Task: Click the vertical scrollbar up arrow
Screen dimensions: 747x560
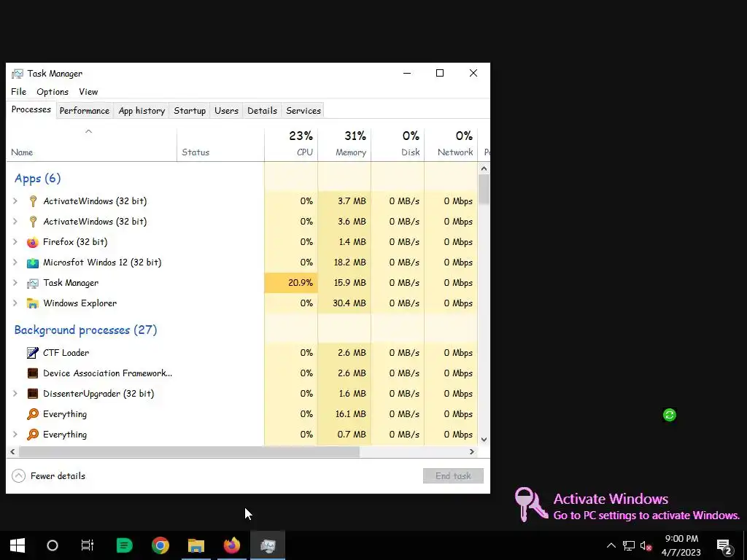Action: 484,168
